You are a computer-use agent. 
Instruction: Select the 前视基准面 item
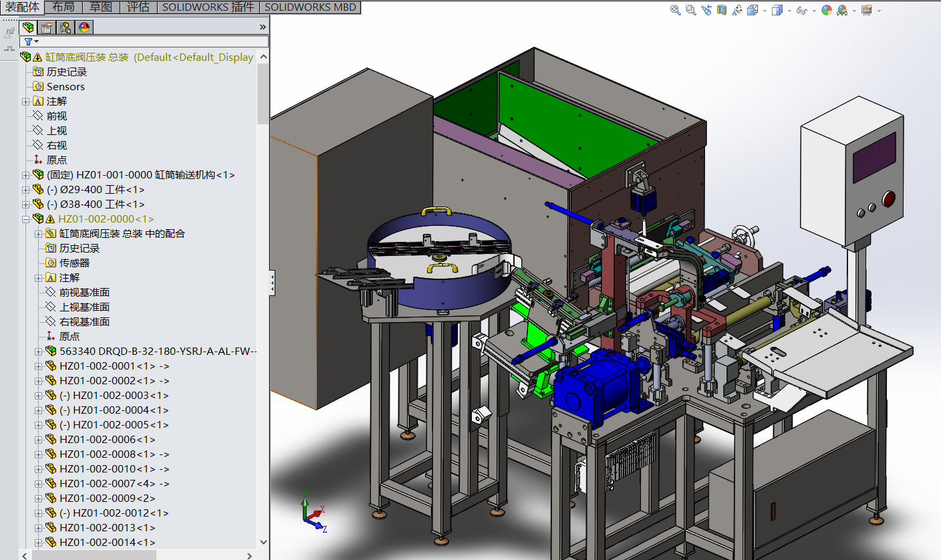[x=84, y=292]
